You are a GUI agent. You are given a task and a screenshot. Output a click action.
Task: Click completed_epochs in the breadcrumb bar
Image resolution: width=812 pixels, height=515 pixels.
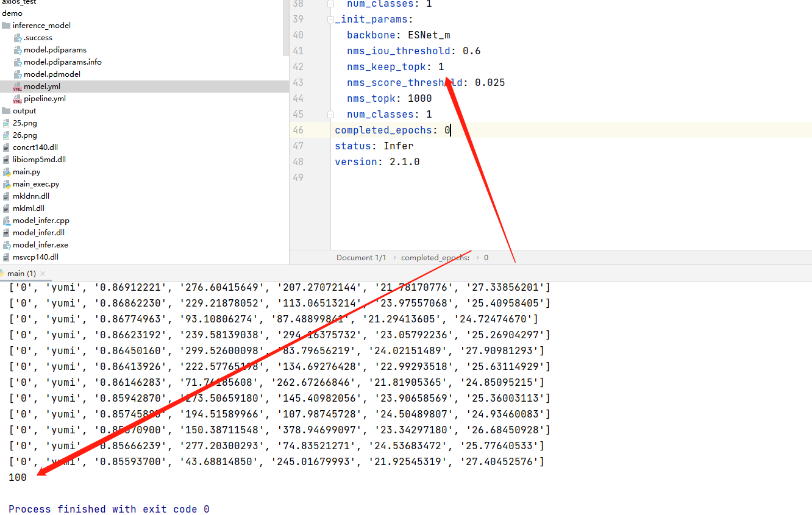pyautogui.click(x=434, y=257)
